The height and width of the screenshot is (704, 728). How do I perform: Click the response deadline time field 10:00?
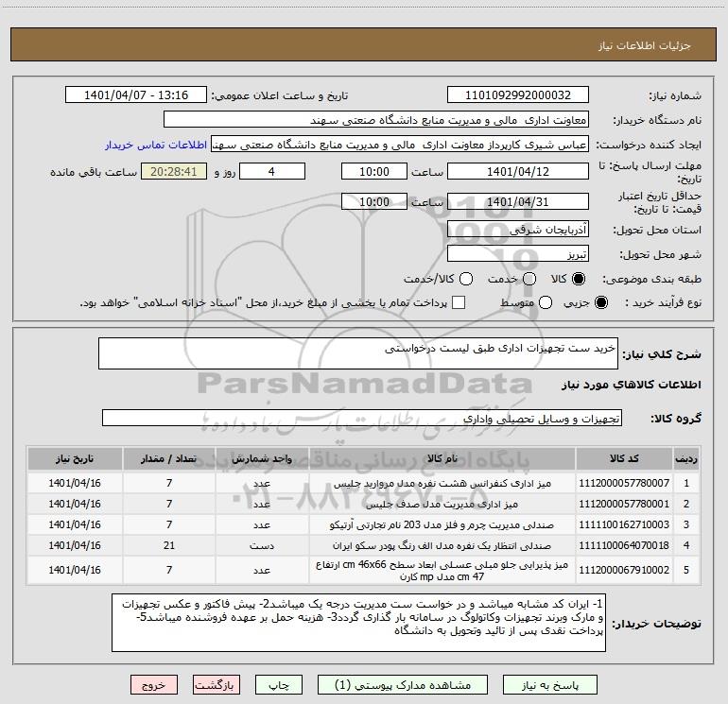tap(374, 172)
